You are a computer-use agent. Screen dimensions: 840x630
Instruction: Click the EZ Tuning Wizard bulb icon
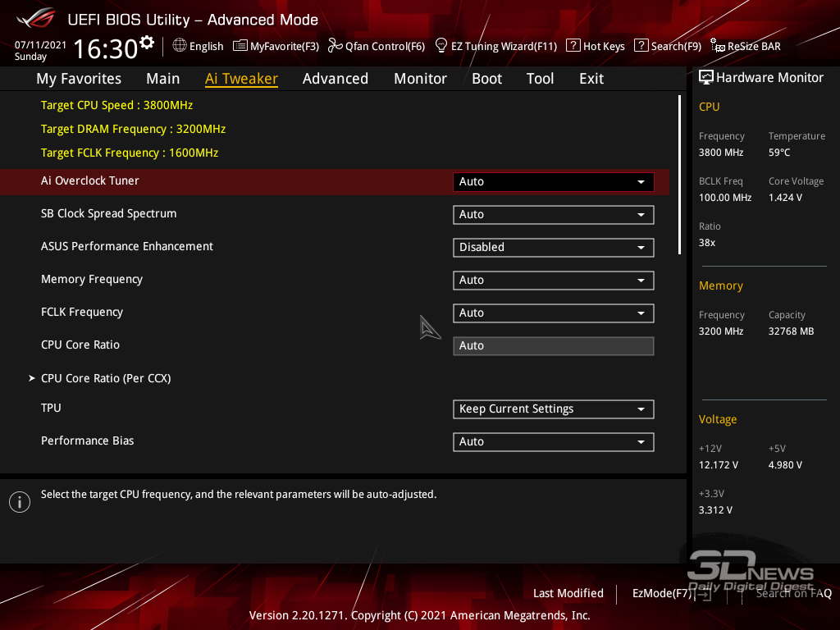click(x=441, y=46)
